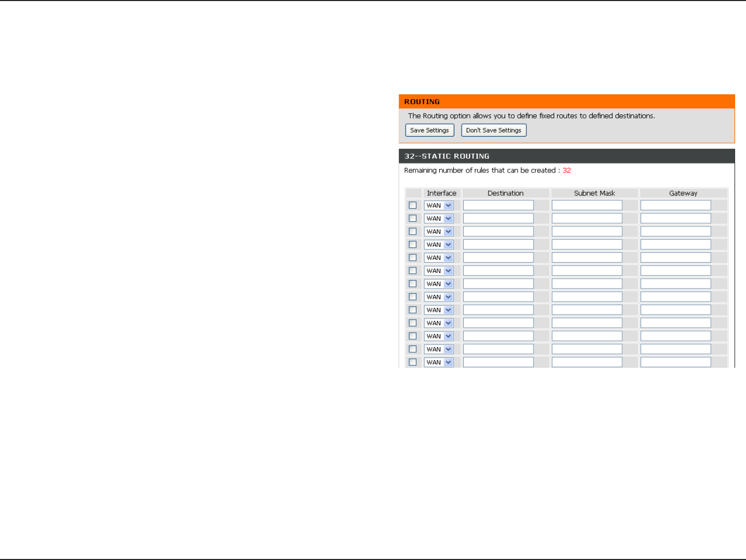Click the Gateway field in row two
Viewport: 746px width, 560px height.
click(676, 218)
